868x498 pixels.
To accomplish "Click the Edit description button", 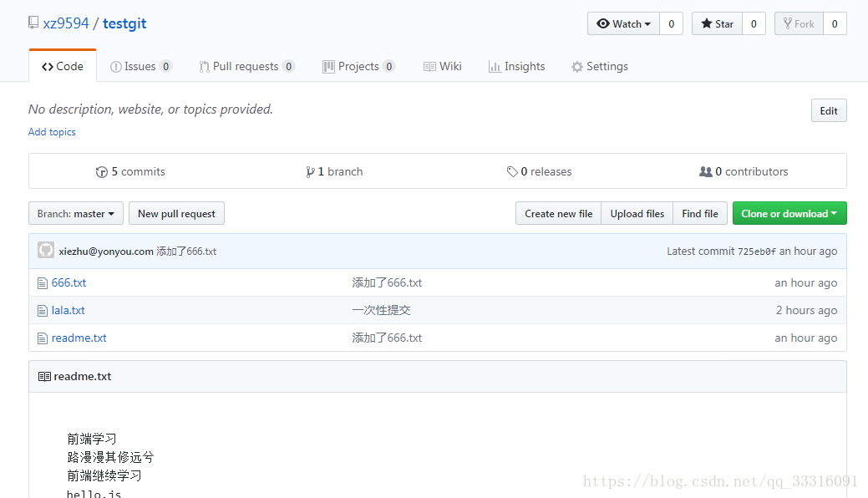I will pos(829,111).
